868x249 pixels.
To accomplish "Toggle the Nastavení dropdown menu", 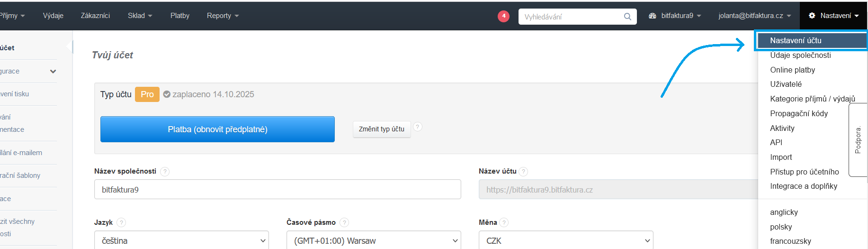I will (833, 16).
